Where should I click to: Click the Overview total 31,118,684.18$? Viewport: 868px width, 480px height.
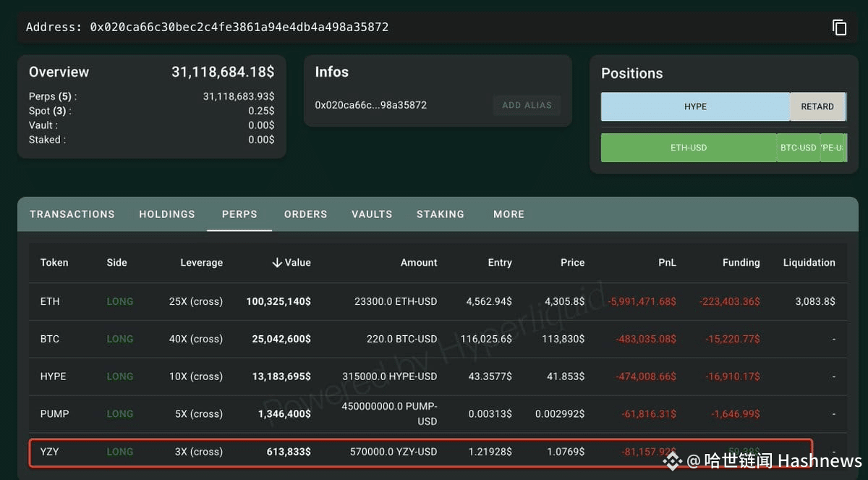[223, 72]
